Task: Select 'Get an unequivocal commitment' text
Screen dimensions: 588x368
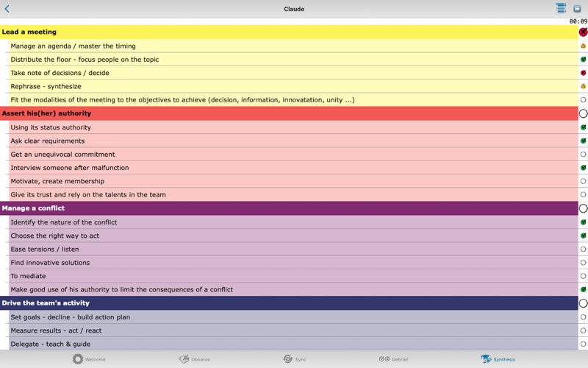Action: click(62, 155)
